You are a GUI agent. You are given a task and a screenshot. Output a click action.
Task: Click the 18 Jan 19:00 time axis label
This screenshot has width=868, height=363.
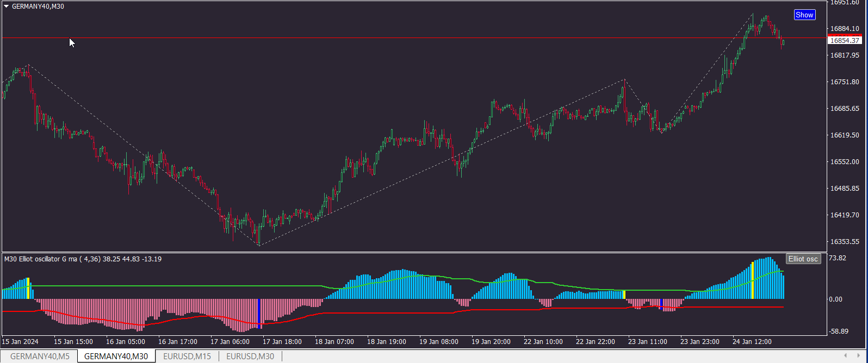(x=387, y=342)
